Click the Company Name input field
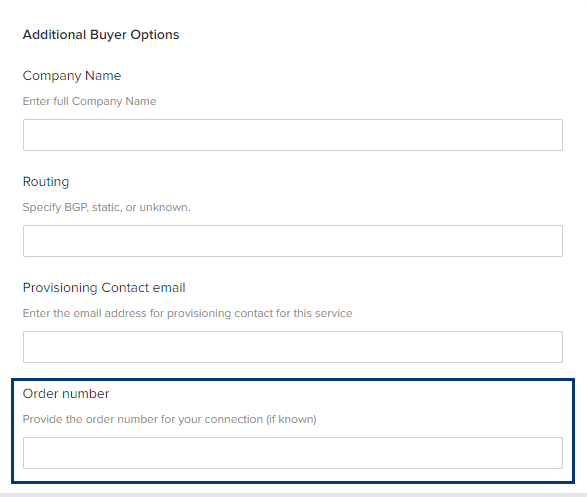The width and height of the screenshot is (587, 497). [293, 135]
